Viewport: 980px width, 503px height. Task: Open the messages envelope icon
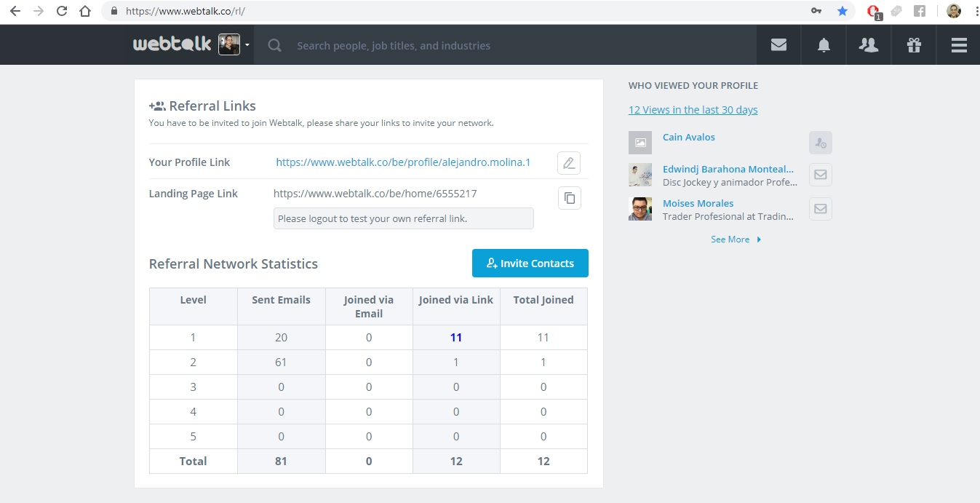click(x=778, y=44)
